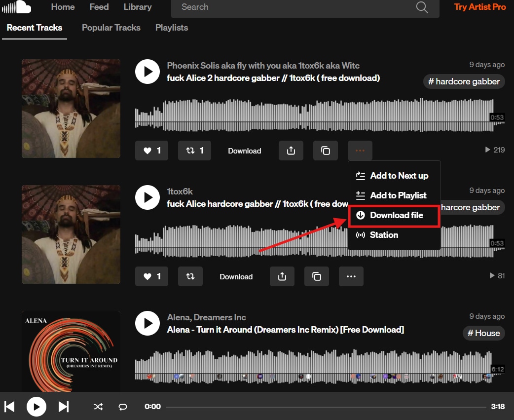Open the Library page
Image resolution: width=514 pixels, height=420 pixels.
pos(137,7)
